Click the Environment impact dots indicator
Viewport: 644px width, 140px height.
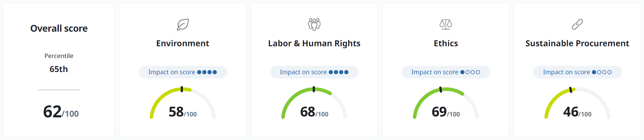[207, 72]
